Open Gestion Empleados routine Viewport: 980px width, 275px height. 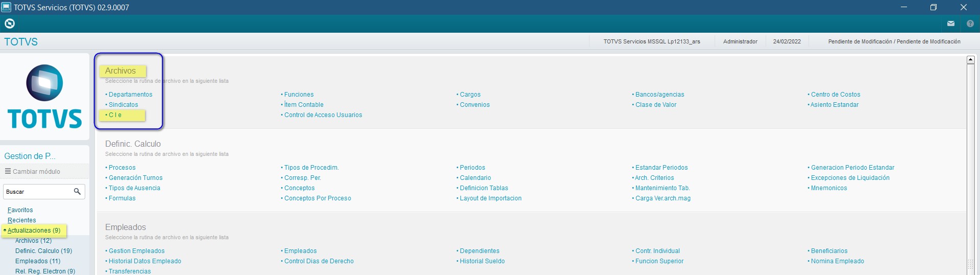137,251
